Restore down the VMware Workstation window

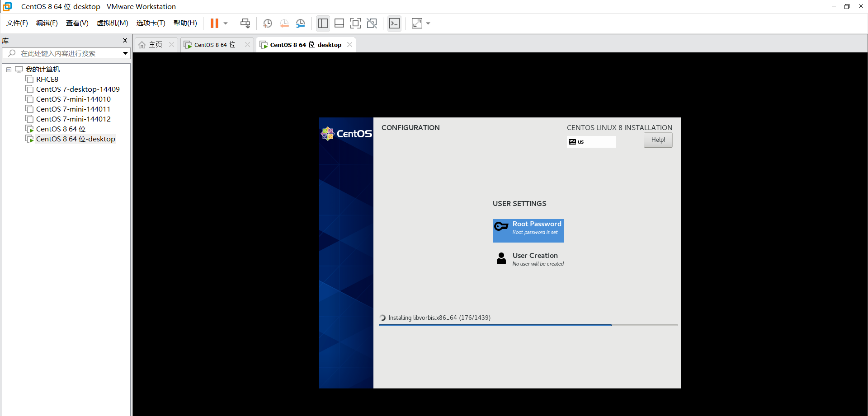click(x=847, y=6)
